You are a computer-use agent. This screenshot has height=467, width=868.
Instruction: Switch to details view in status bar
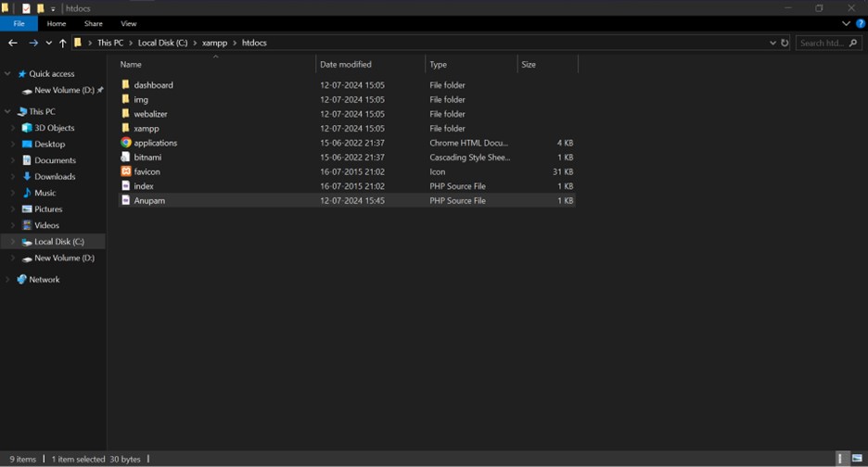pos(842,459)
